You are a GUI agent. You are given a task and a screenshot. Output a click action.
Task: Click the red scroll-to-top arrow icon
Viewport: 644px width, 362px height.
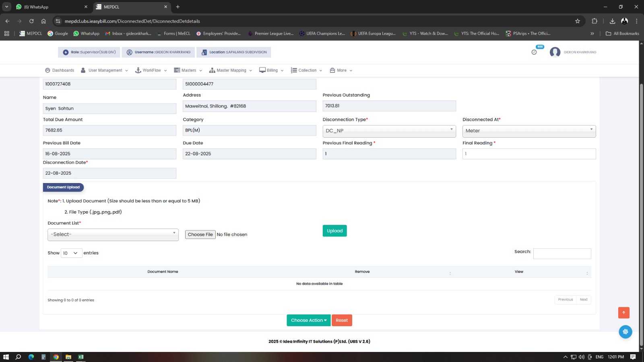coord(623,313)
